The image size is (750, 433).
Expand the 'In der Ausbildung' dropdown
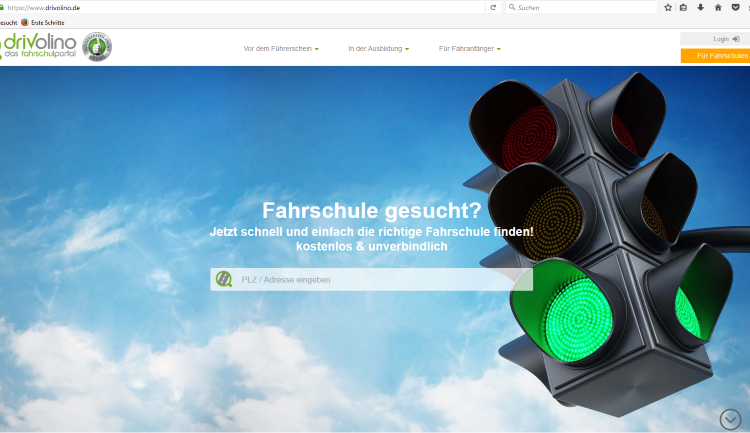(378, 48)
